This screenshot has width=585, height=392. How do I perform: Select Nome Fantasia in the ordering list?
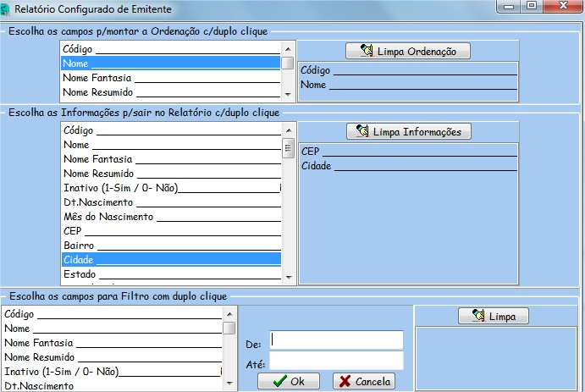tap(169, 78)
